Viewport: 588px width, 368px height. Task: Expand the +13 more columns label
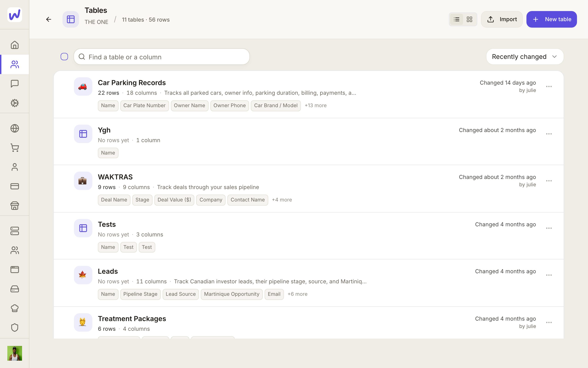tap(316, 105)
